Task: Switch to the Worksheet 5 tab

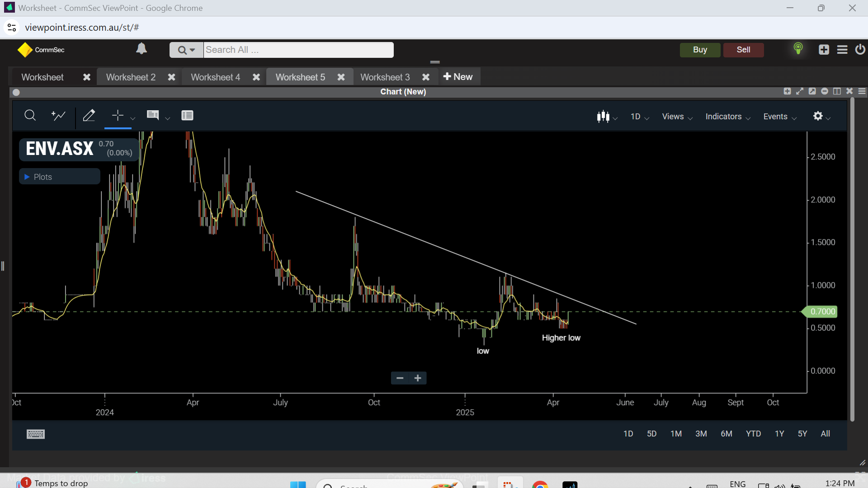Action: click(300, 77)
